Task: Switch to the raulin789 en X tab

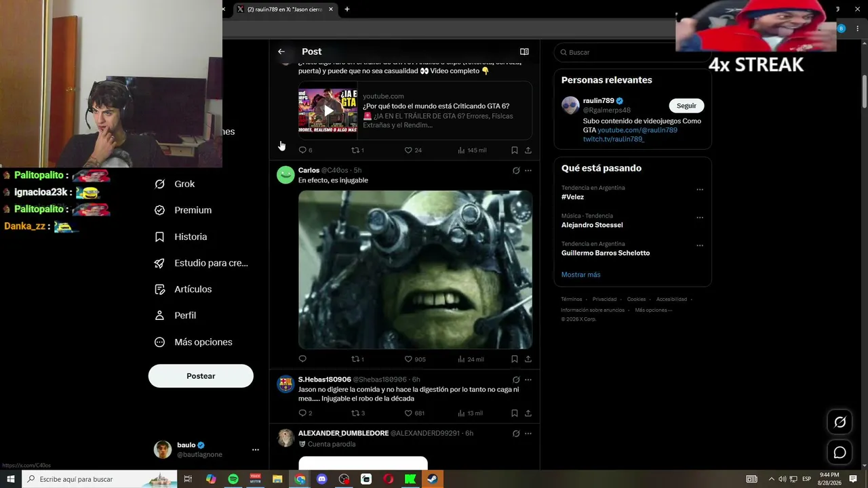Action: click(285, 9)
